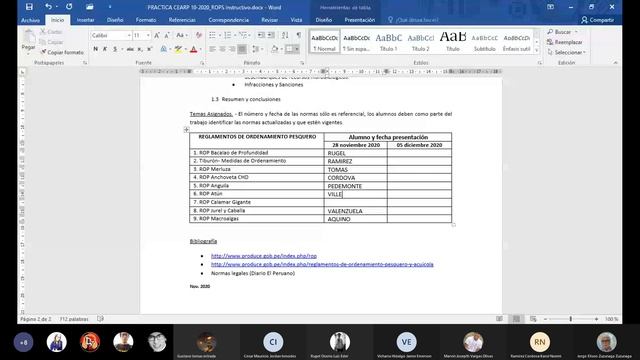The image size is (640, 360).
Task: Click the Reemplazar button
Action: (x=565, y=42)
